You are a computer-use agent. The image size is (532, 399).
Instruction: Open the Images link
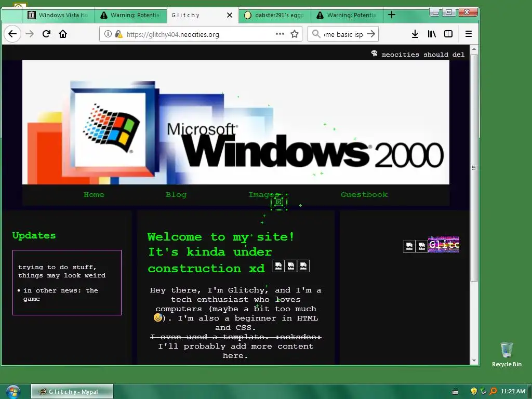[x=264, y=195]
